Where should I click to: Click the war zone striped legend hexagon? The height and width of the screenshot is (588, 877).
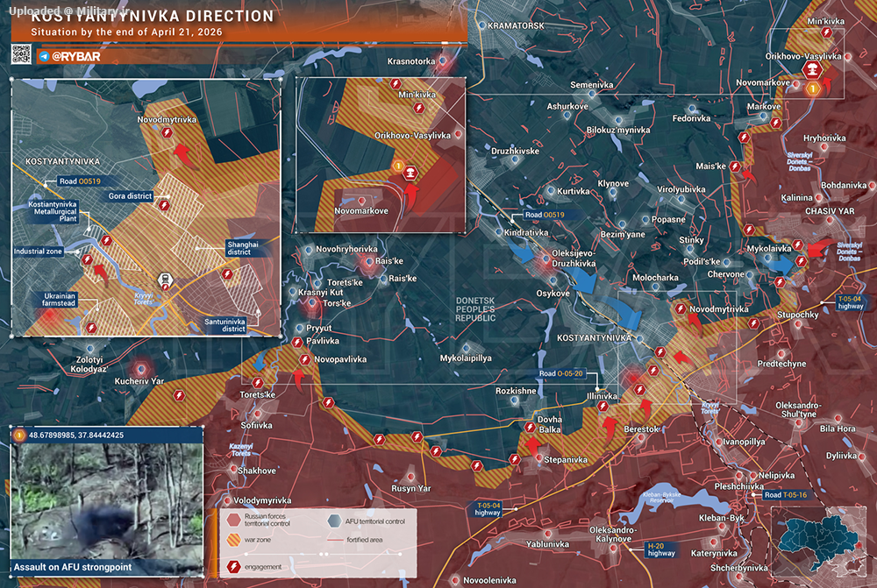[234, 540]
